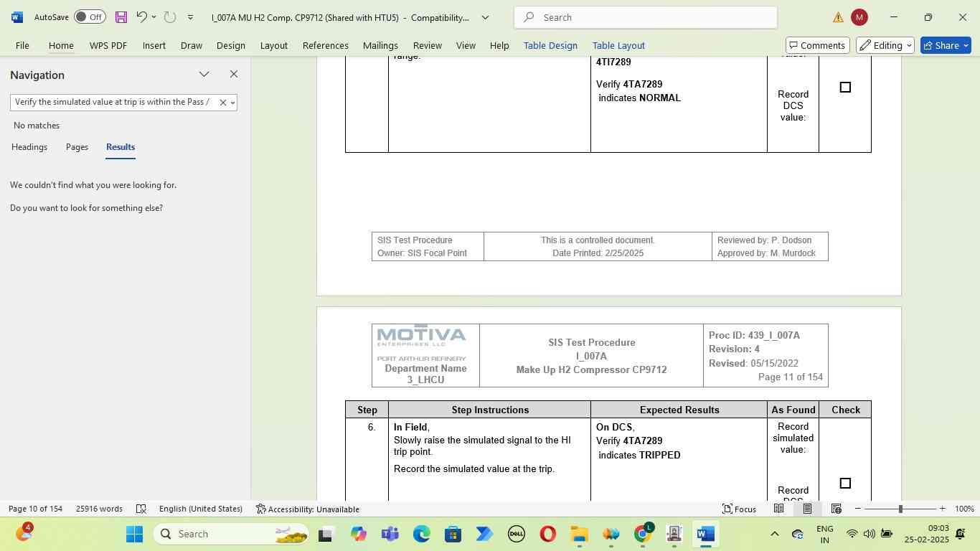980x551 pixels.
Task: Switch to Web Layout view
Action: point(836,509)
